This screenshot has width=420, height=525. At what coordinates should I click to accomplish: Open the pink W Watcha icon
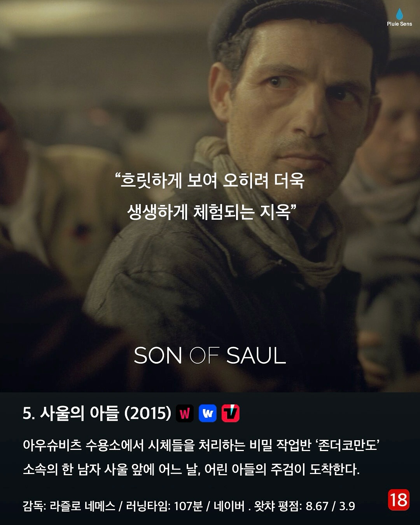[x=185, y=413]
